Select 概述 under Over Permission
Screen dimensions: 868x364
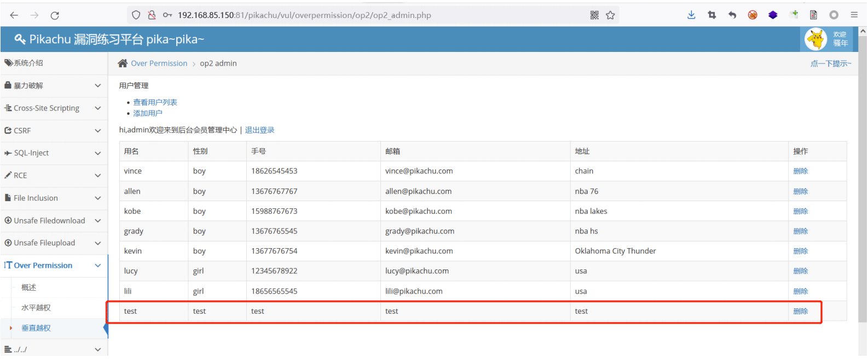pos(28,287)
